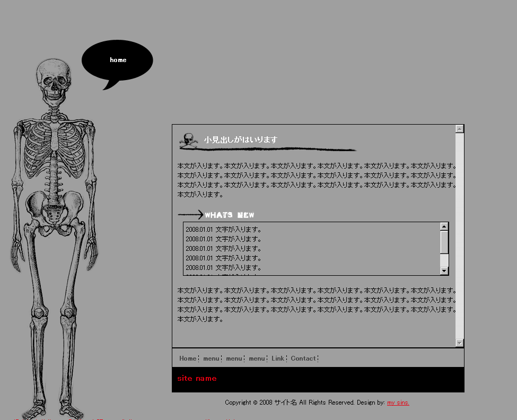
Task: Click the news list scrollbar thumb
Action: pyautogui.click(x=444, y=242)
